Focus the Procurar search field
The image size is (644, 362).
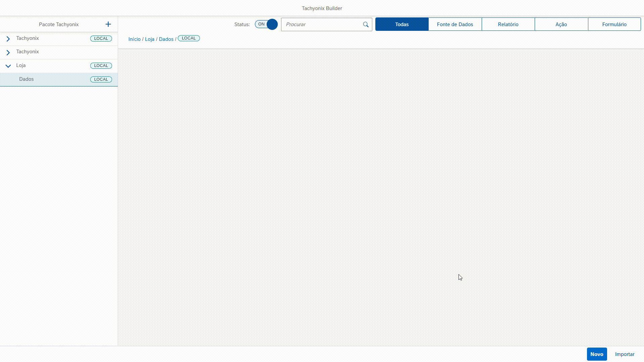click(322, 24)
